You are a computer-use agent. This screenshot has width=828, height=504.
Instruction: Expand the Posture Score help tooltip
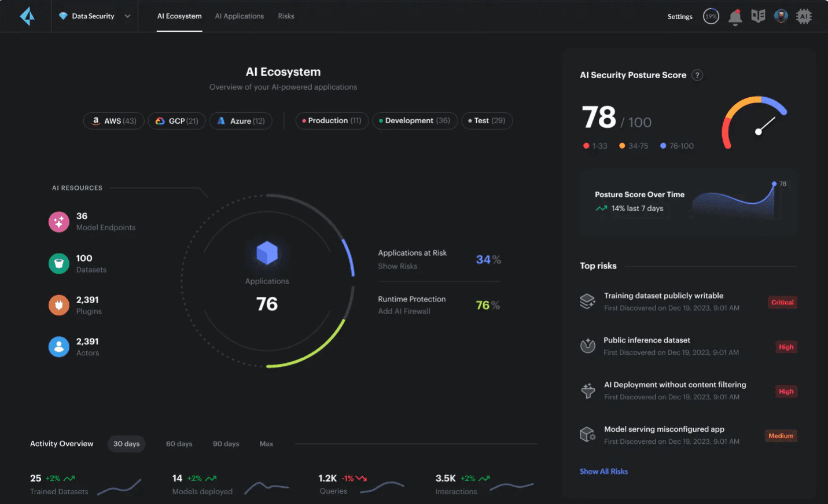pyautogui.click(x=697, y=75)
